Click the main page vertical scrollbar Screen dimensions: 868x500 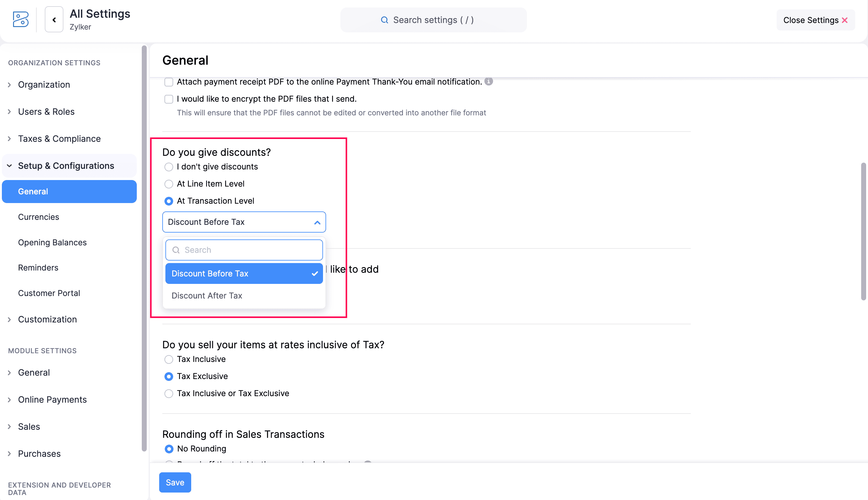tap(863, 232)
